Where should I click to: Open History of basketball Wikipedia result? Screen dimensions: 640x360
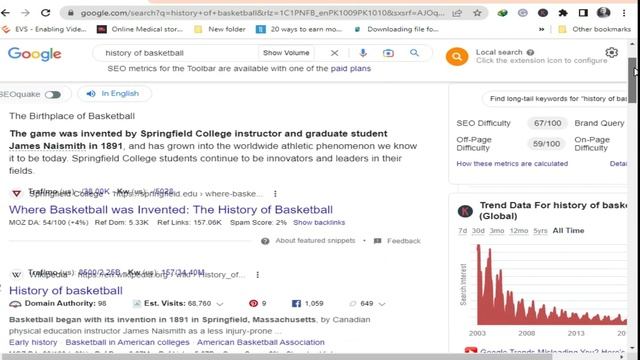tap(66, 291)
